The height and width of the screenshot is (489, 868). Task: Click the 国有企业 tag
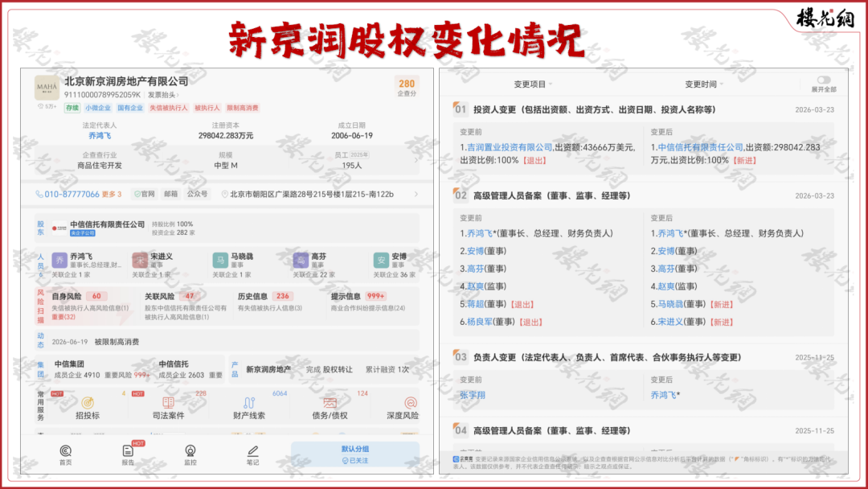tap(130, 108)
